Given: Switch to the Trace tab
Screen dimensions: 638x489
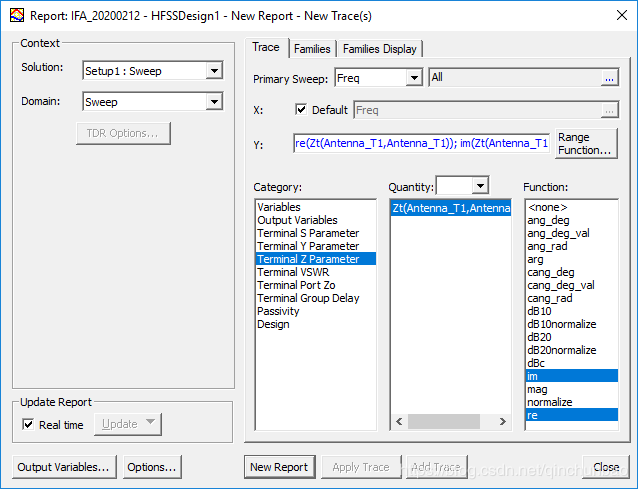Looking at the screenshot, I should click(266, 48).
